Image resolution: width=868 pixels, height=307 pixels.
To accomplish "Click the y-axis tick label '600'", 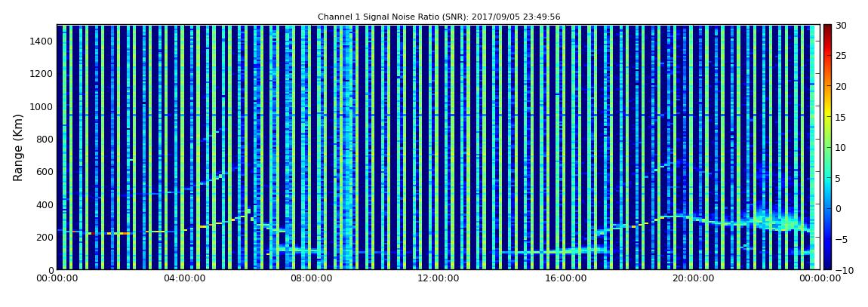I will (x=45, y=171).
